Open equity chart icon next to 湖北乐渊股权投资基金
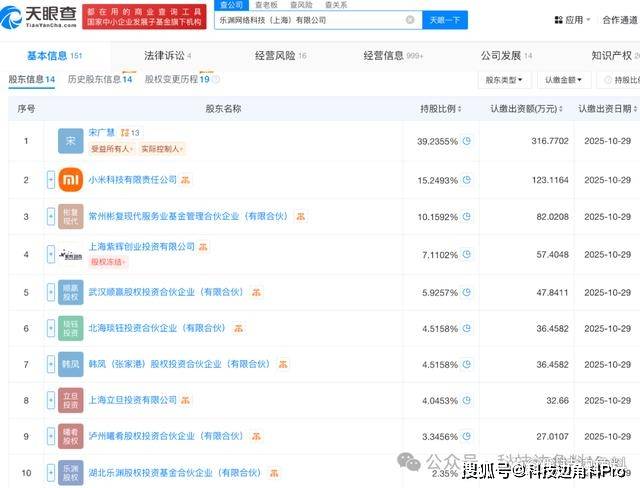This screenshot has width=640, height=488. tap(274, 472)
